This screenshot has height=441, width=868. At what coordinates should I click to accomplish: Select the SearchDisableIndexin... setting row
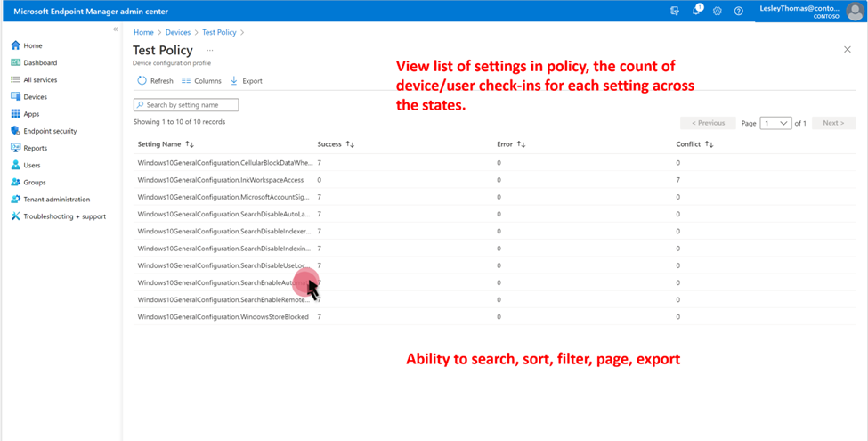494,249
